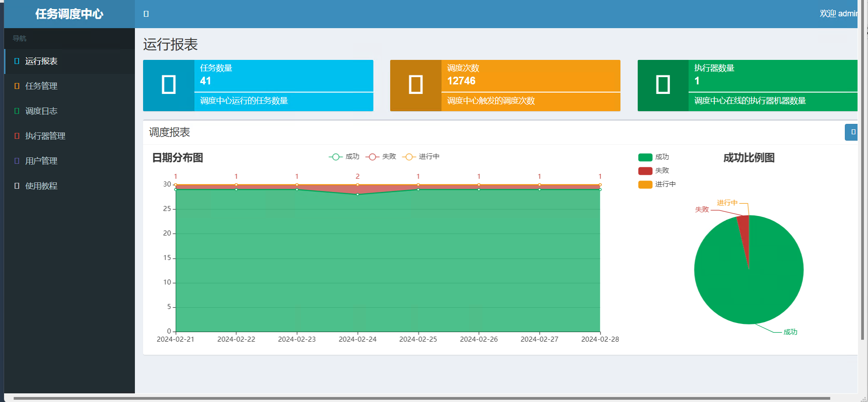The width and height of the screenshot is (868, 402).
Task: Click the 任务数量 card icon
Action: click(x=169, y=85)
